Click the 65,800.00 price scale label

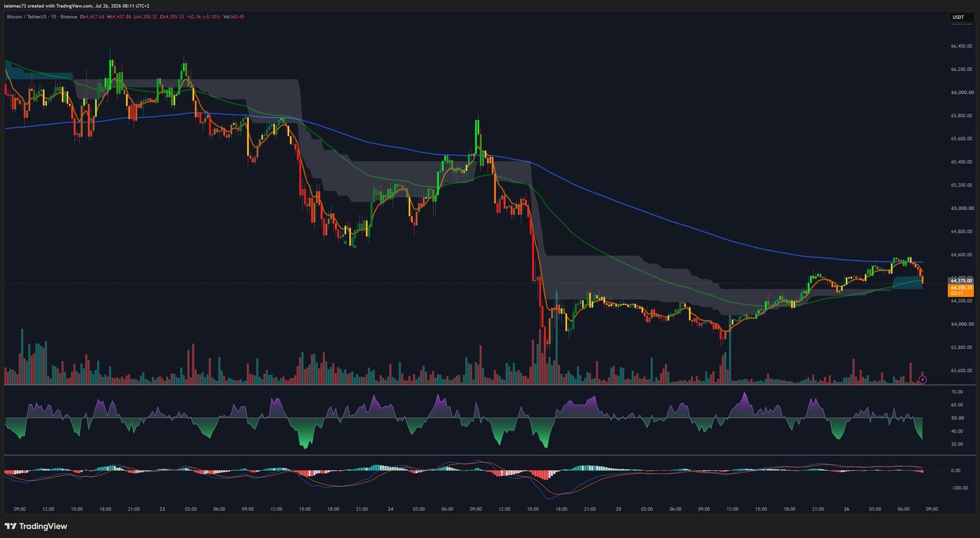(x=961, y=116)
